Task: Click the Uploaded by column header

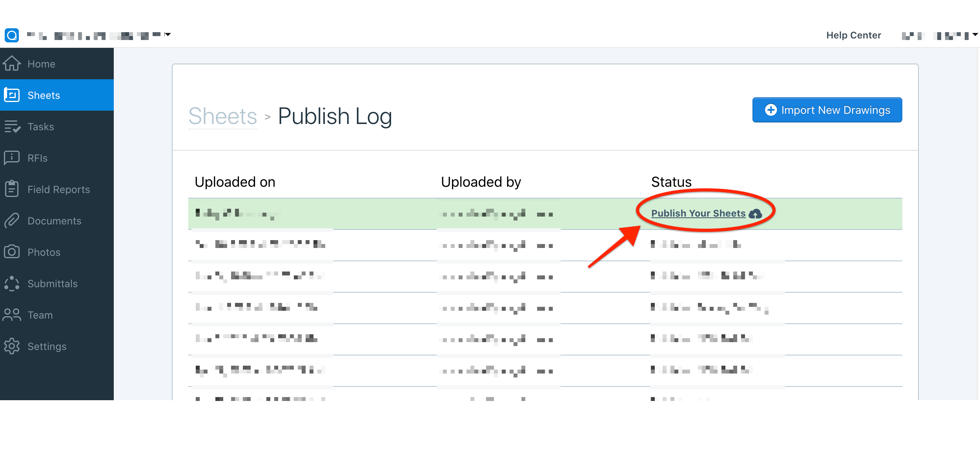Action: click(481, 182)
